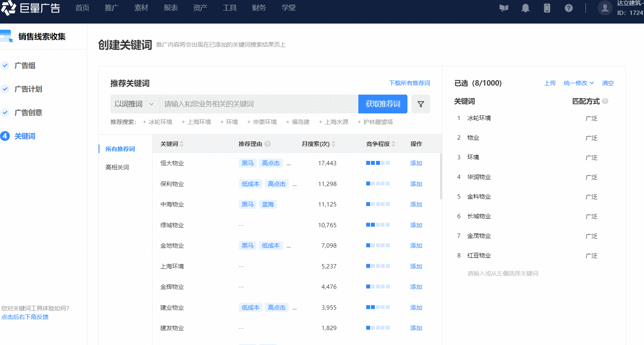Screen dimensions: 644x345
Task: Click the 巨量广告 logo
Action: tap(31, 8)
